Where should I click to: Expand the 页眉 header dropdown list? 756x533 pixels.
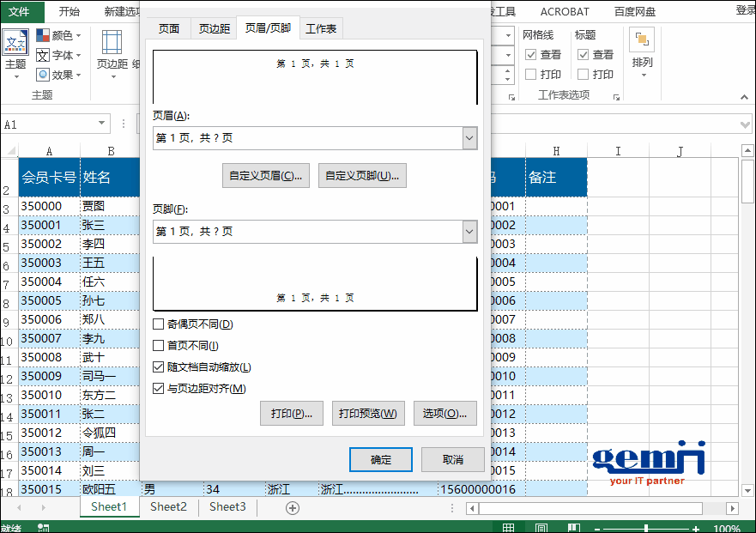(469, 138)
